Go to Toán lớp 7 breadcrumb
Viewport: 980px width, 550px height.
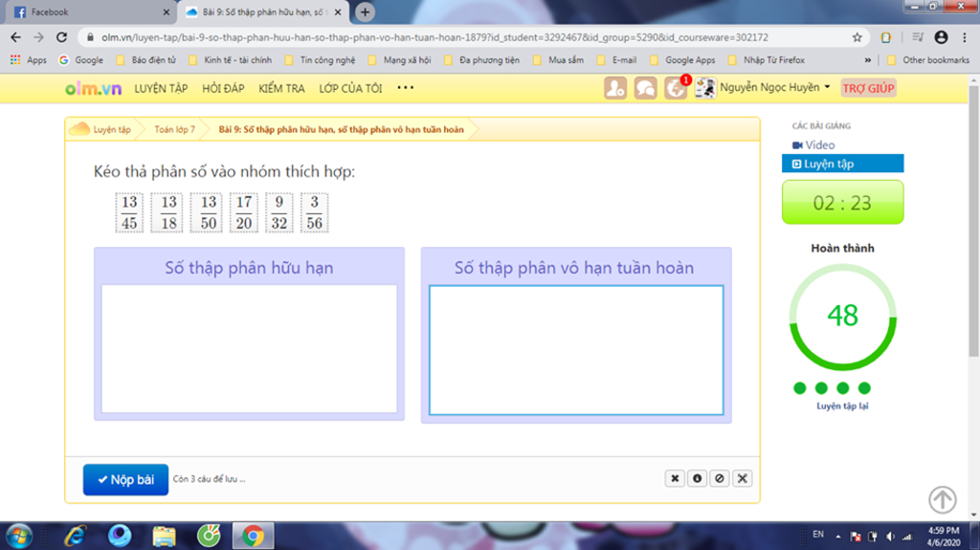[x=174, y=129]
